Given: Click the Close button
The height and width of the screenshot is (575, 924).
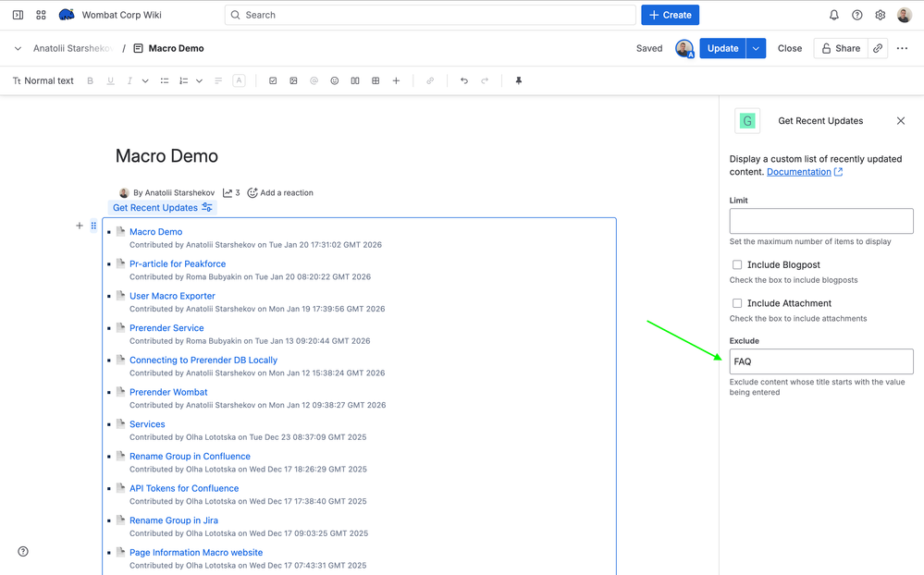Looking at the screenshot, I should coord(790,48).
